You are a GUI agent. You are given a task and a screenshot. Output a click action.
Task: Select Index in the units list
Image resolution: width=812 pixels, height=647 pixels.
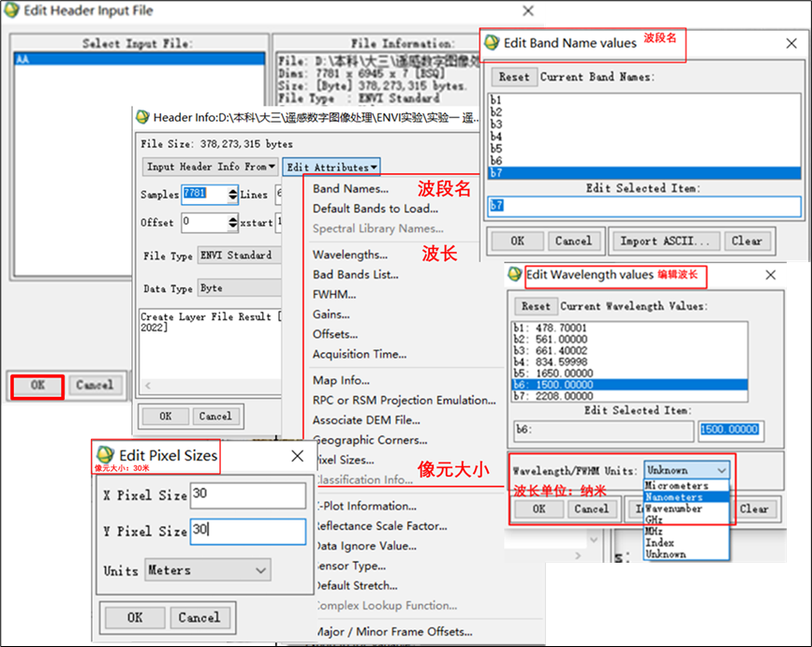click(x=686, y=542)
